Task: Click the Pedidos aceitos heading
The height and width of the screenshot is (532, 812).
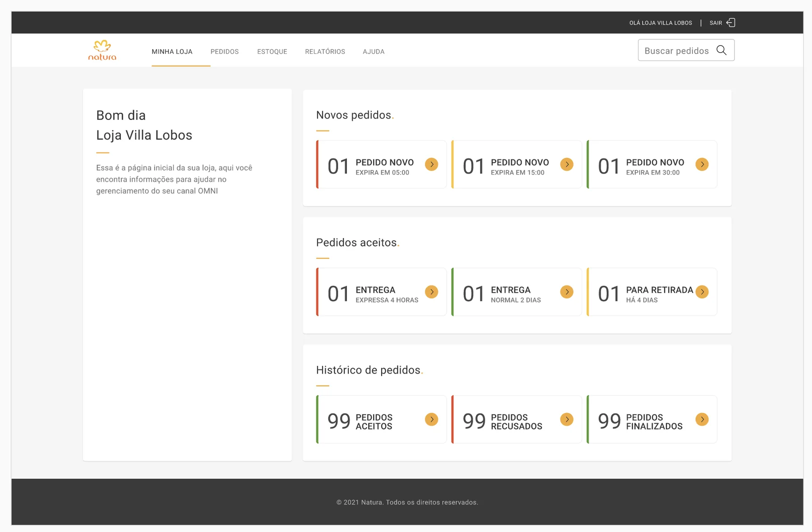Action: 358,243
